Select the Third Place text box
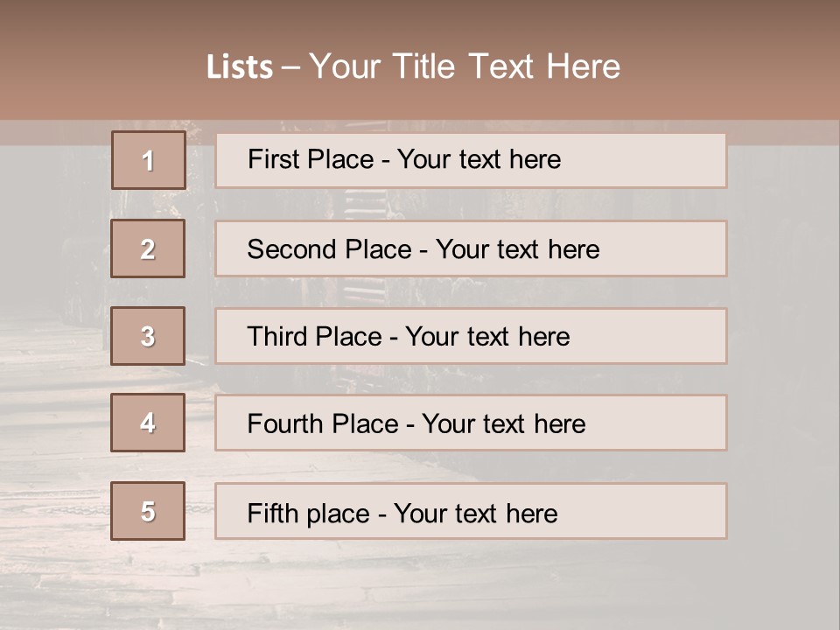Viewport: 840px width, 630px height. (471, 336)
